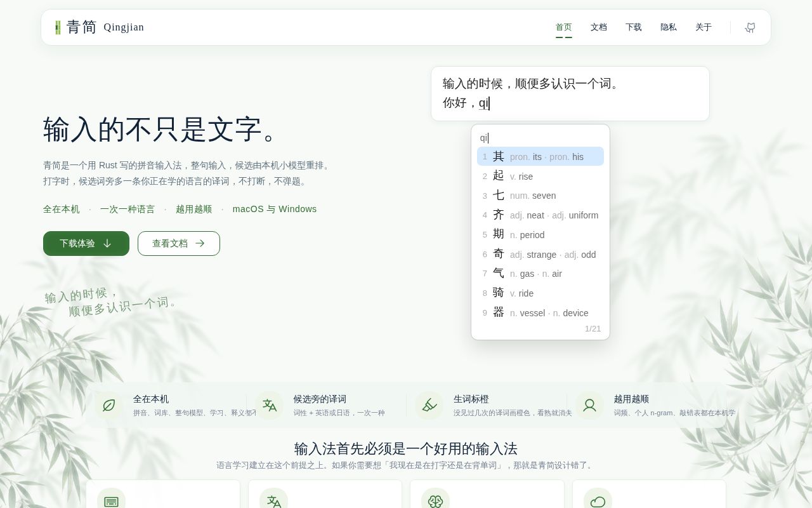Select candidate 6 奇 strange / odd

(x=540, y=255)
